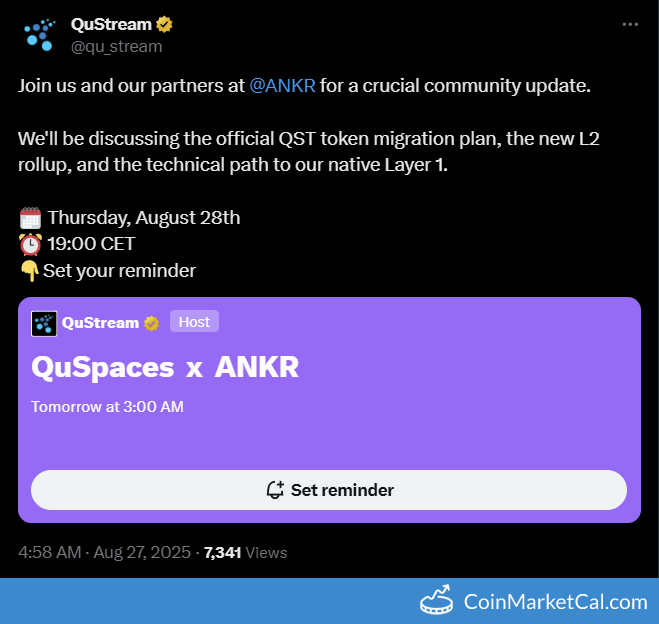This screenshot has width=659, height=624.
Task: Open the @ANKR mention link
Action: point(282,86)
